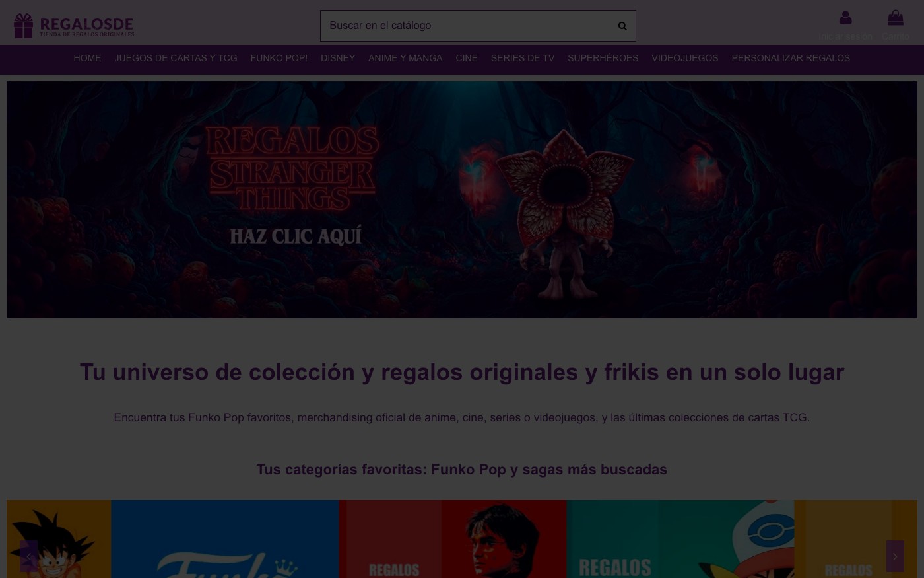Click the search magnifier icon

(622, 26)
